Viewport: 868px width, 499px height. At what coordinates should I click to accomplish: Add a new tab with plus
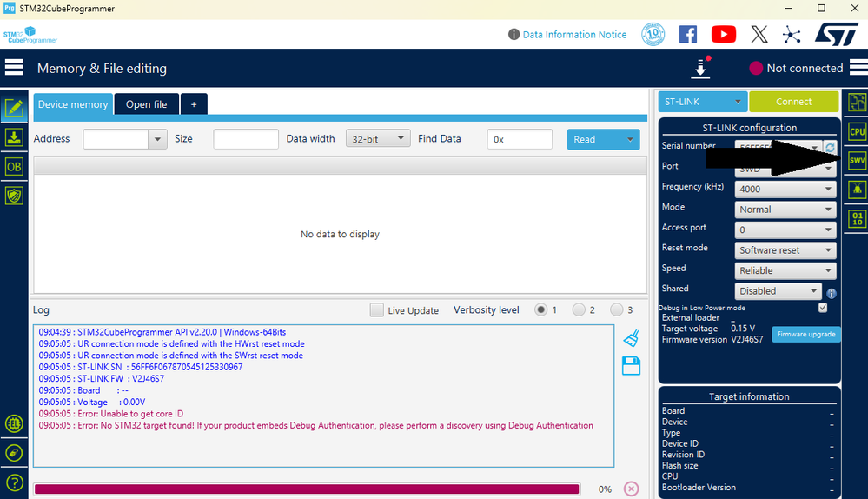pyautogui.click(x=194, y=104)
